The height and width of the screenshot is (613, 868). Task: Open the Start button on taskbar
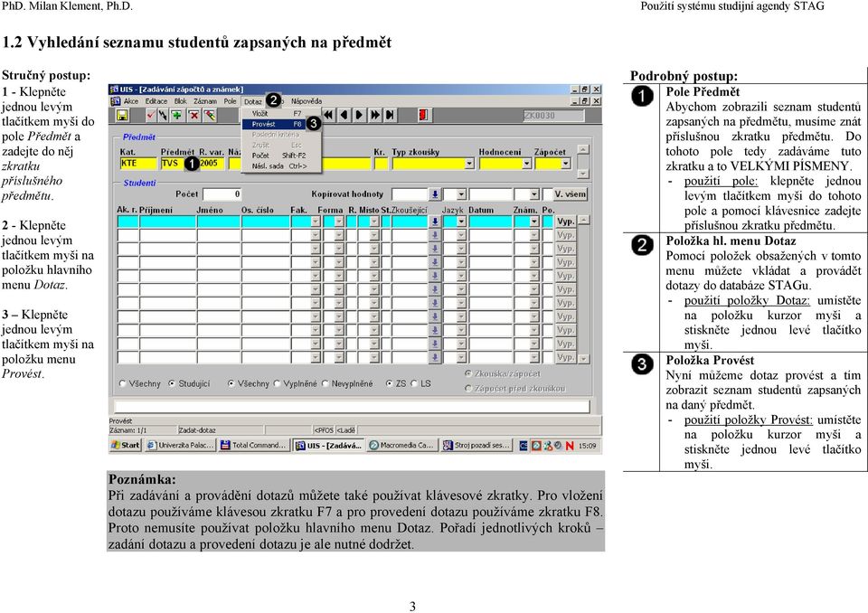point(126,445)
